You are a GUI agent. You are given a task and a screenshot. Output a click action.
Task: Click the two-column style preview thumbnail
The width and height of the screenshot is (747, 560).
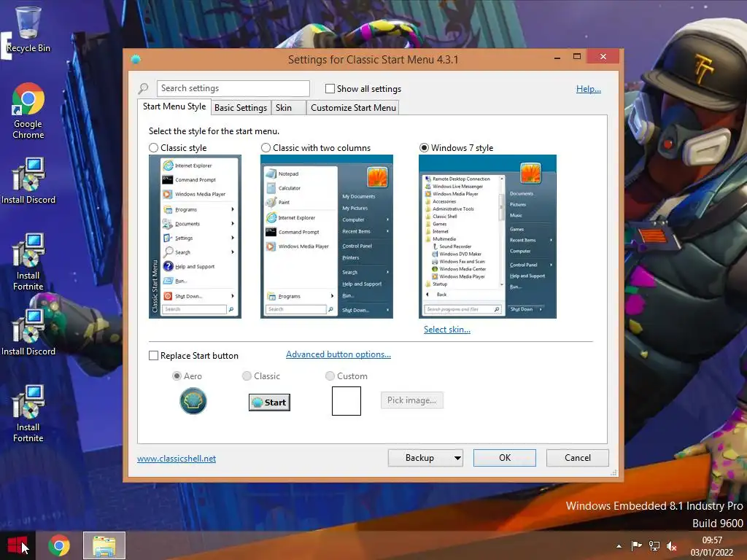point(327,237)
